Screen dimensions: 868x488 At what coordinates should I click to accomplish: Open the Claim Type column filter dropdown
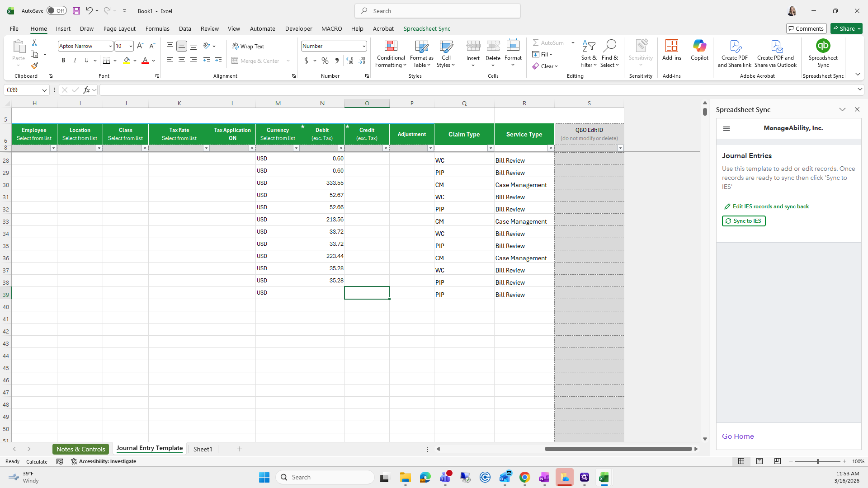tap(490, 148)
